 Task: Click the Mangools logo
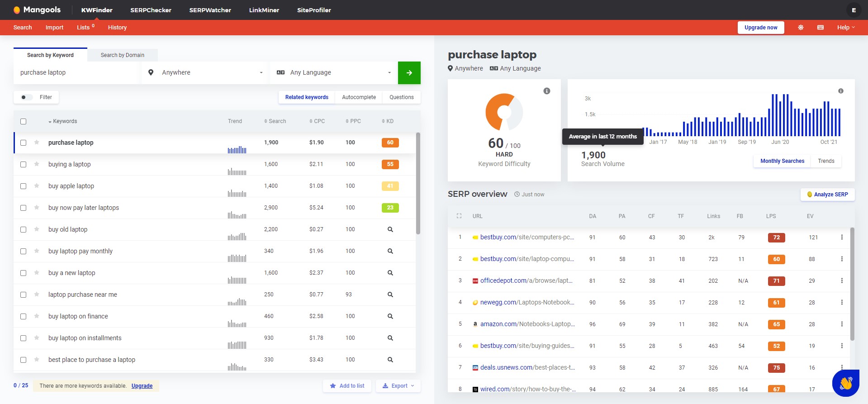[37, 10]
